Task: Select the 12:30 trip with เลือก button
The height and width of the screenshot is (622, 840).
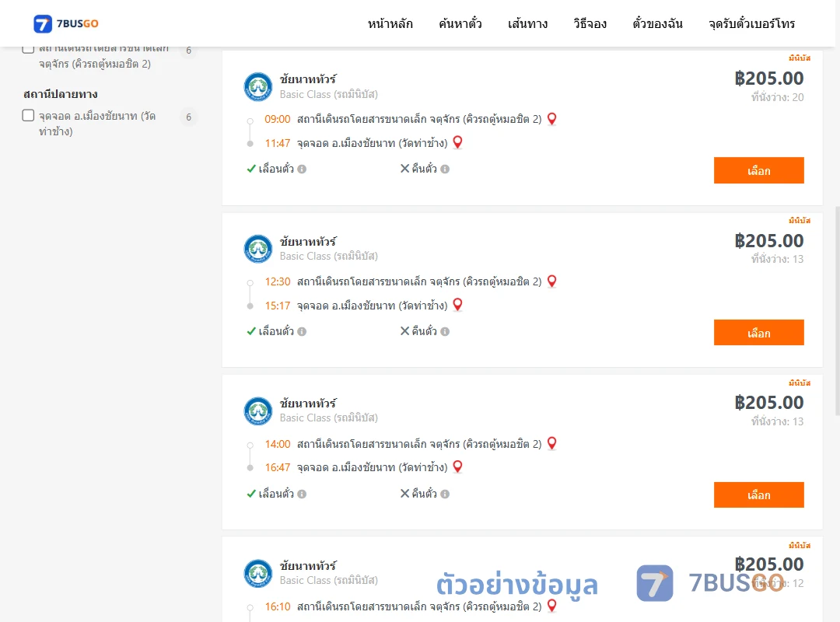Action: point(758,333)
